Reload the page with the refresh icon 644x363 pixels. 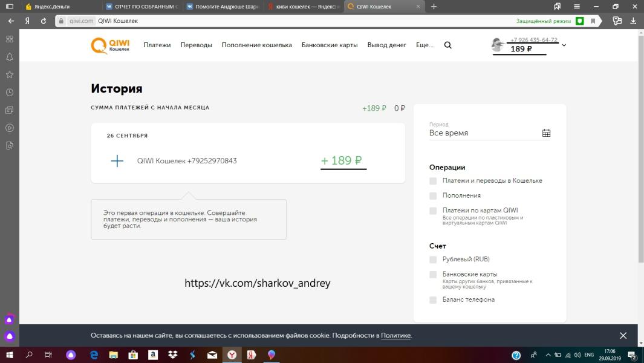(43, 21)
